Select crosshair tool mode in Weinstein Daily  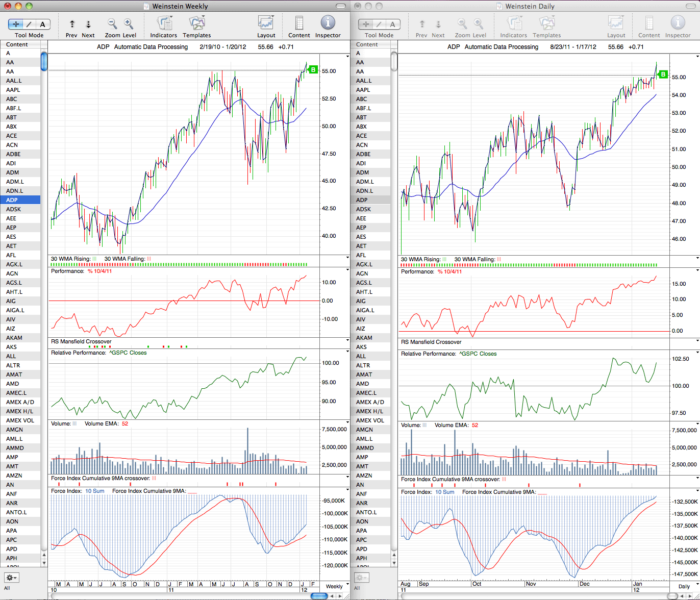point(366,24)
